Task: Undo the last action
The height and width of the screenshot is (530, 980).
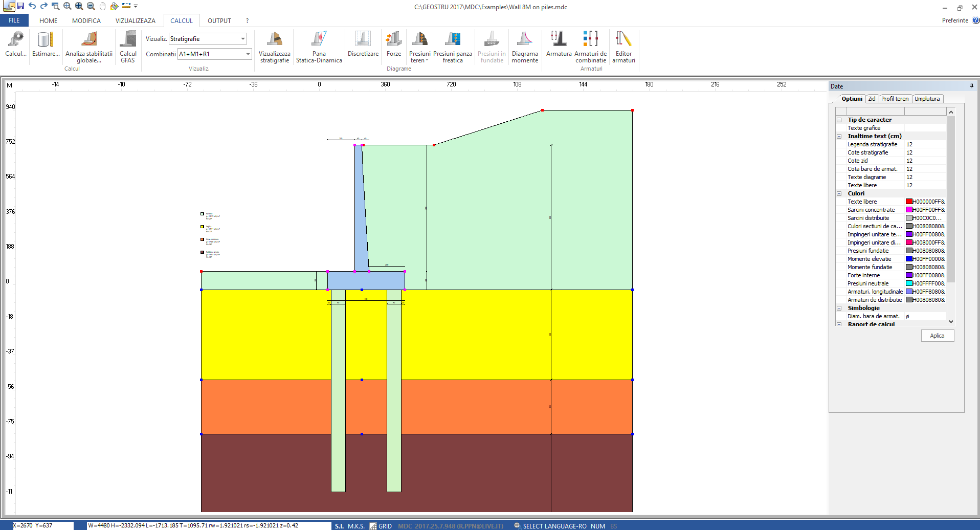Action: 32,6
